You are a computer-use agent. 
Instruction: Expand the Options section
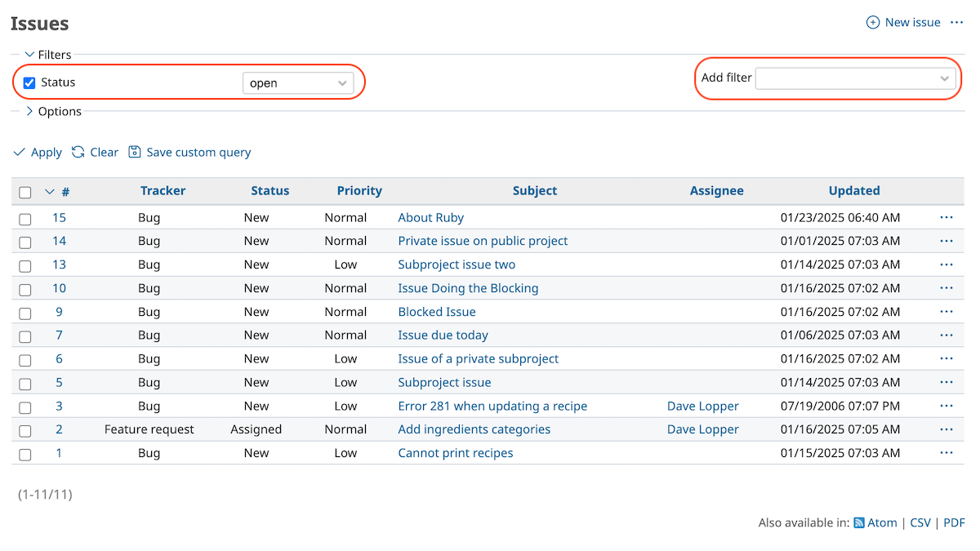[30, 111]
